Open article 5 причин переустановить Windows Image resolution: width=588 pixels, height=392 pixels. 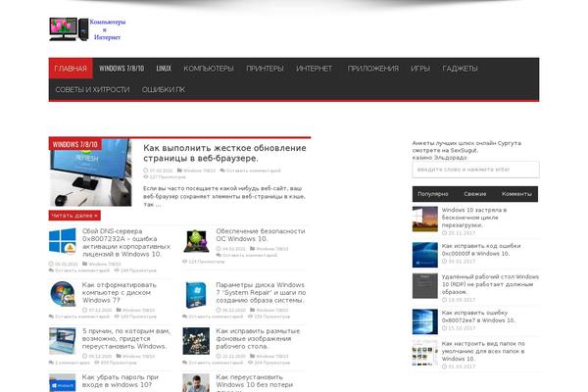126,338
